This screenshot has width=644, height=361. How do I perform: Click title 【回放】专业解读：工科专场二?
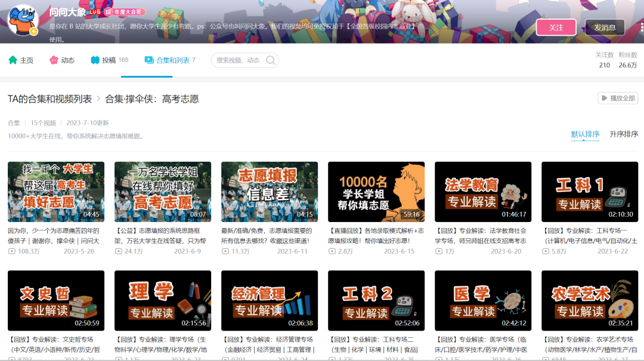pyautogui.click(x=373, y=344)
